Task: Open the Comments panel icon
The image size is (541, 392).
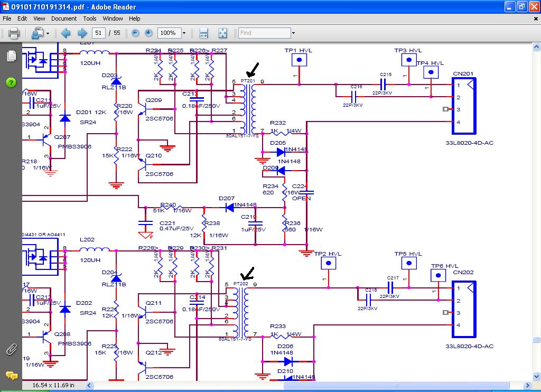Action: pos(11,376)
